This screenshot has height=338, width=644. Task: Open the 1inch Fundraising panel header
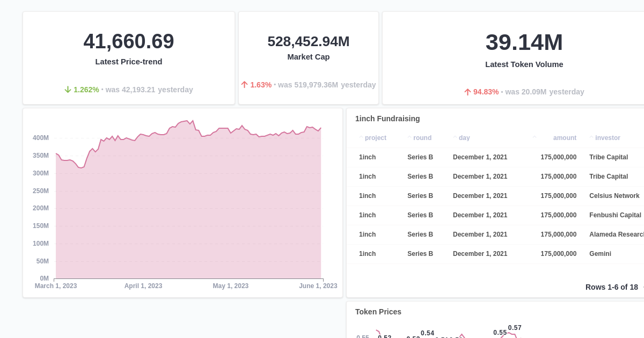pos(387,119)
